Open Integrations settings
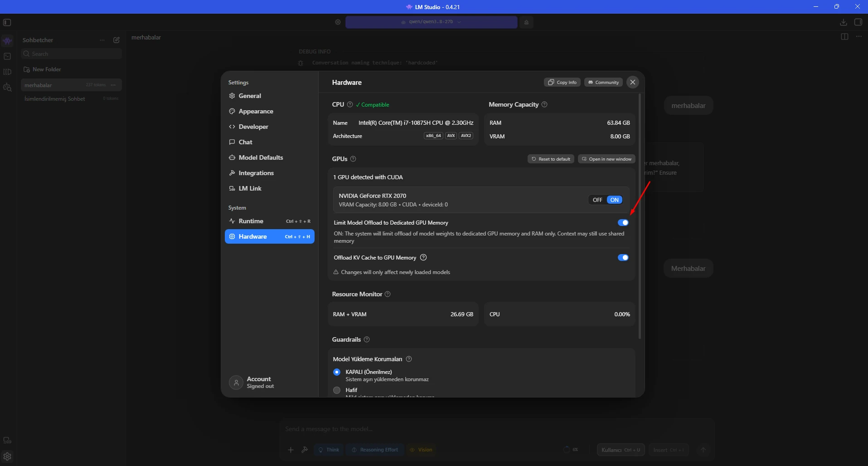This screenshot has width=868, height=466. point(269,173)
